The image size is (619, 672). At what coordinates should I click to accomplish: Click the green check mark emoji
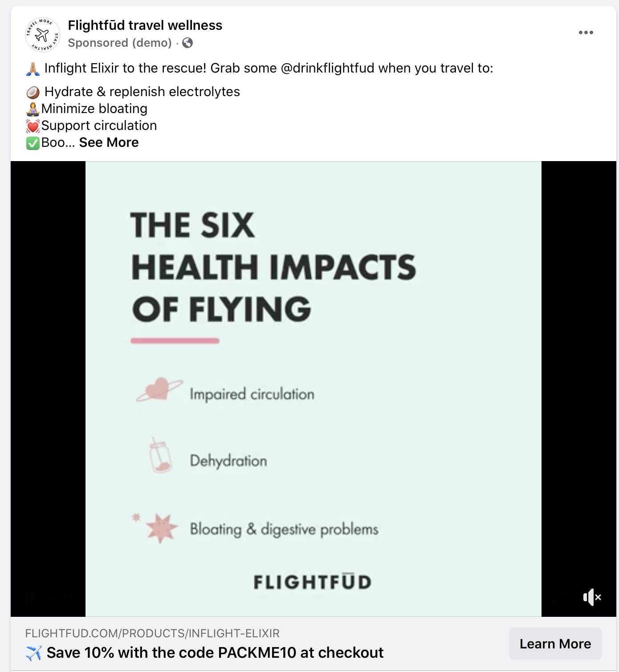33,143
